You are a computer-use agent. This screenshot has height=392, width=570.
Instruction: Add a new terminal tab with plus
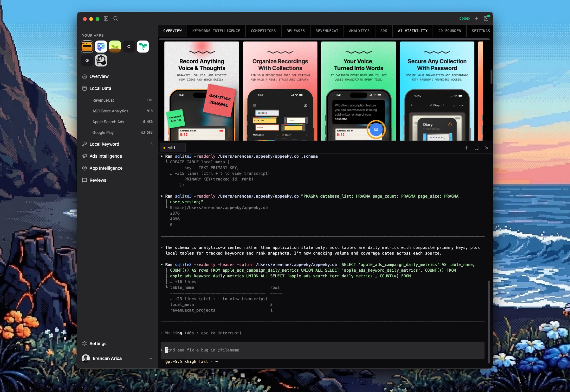tap(466, 148)
